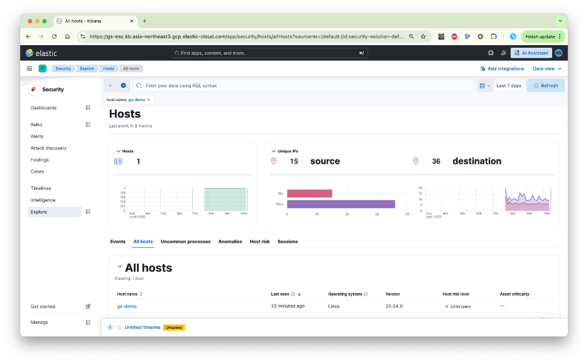This screenshot has height=364, width=588.
Task: Sort by Last seen arrow icon
Action: coord(299,294)
